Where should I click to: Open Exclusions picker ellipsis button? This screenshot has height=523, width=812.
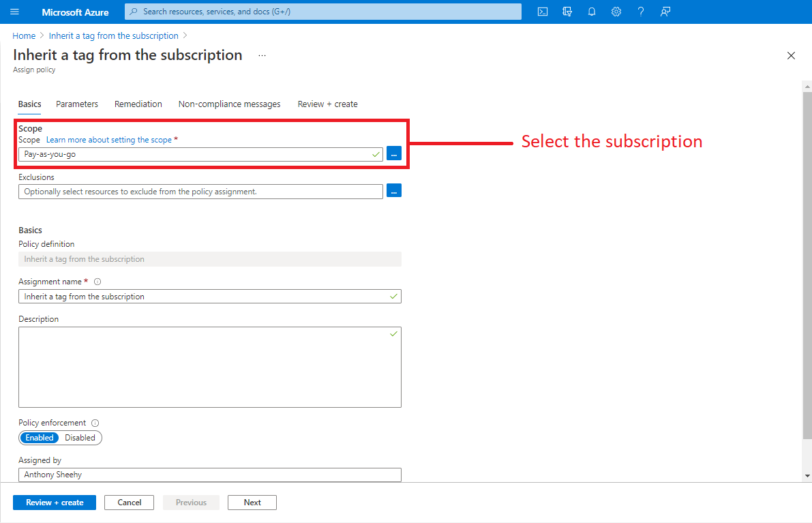tap(394, 191)
